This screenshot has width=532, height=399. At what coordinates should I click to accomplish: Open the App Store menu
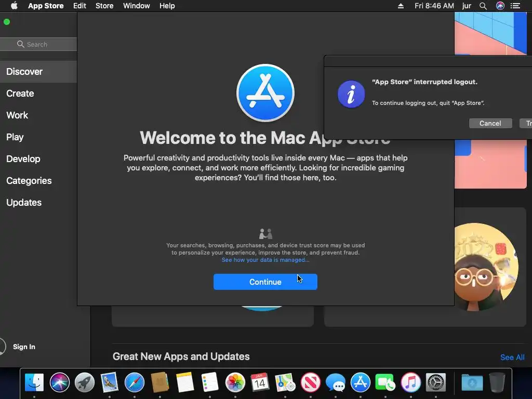(46, 6)
